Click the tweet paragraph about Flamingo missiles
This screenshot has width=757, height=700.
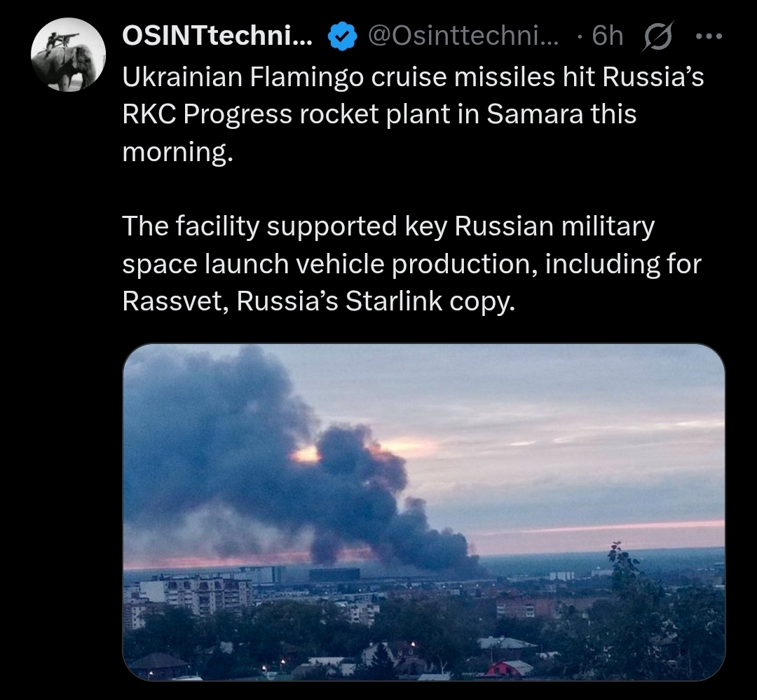point(413,114)
